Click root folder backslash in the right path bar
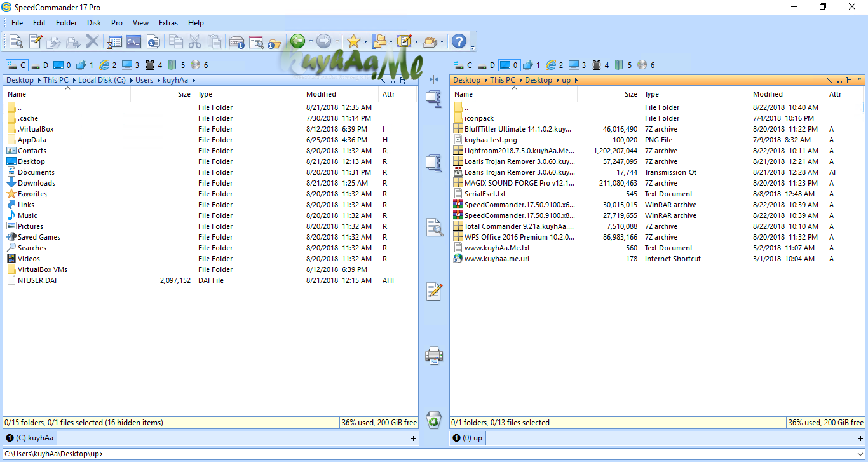The image size is (868, 462). click(829, 80)
